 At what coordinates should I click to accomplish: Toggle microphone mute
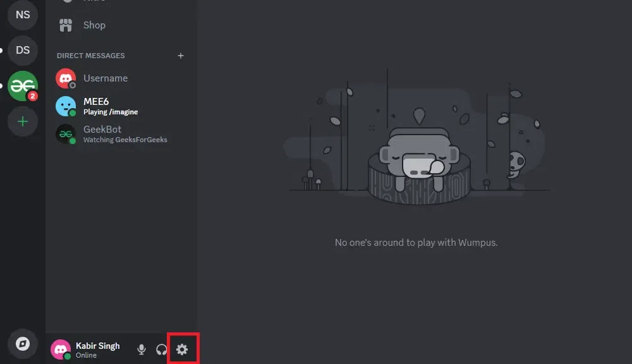point(142,349)
